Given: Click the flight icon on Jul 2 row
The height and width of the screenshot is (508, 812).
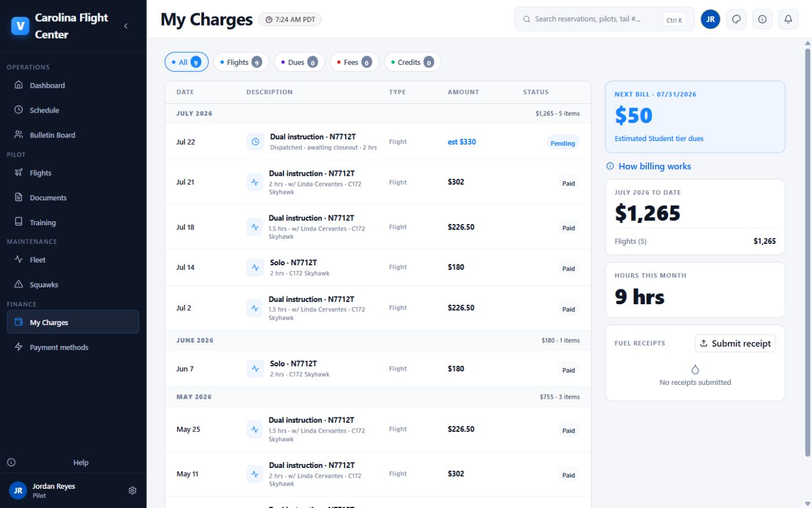Looking at the screenshot, I should coord(255,308).
